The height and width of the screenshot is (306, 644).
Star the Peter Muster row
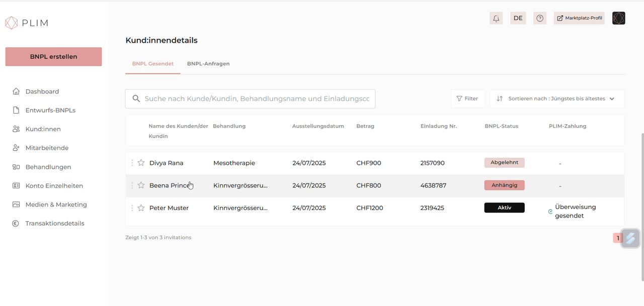(x=141, y=208)
